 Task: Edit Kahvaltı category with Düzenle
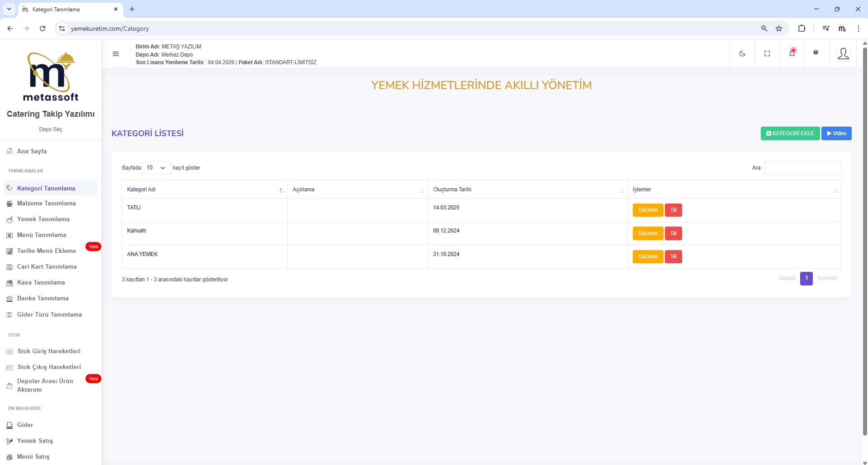[x=648, y=233]
